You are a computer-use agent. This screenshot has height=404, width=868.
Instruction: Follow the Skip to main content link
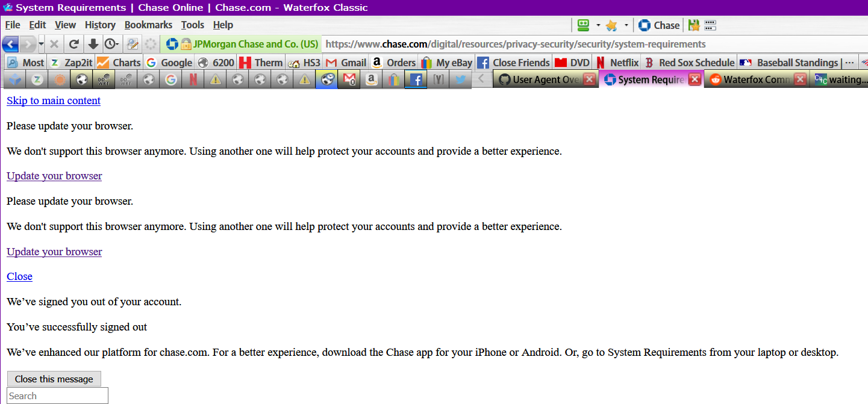point(54,101)
